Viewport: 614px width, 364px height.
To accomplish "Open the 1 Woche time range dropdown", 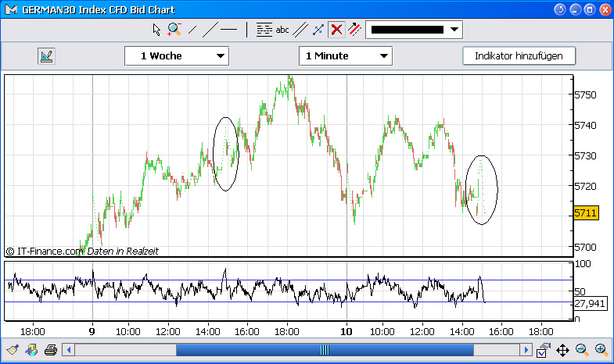I will (x=176, y=56).
